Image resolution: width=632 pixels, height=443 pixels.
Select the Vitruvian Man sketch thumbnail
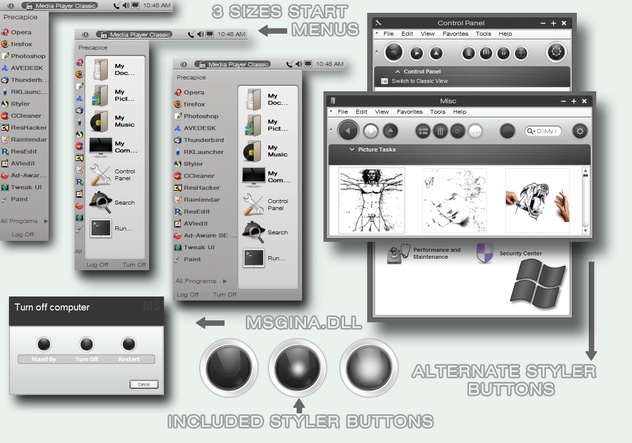pos(371,200)
